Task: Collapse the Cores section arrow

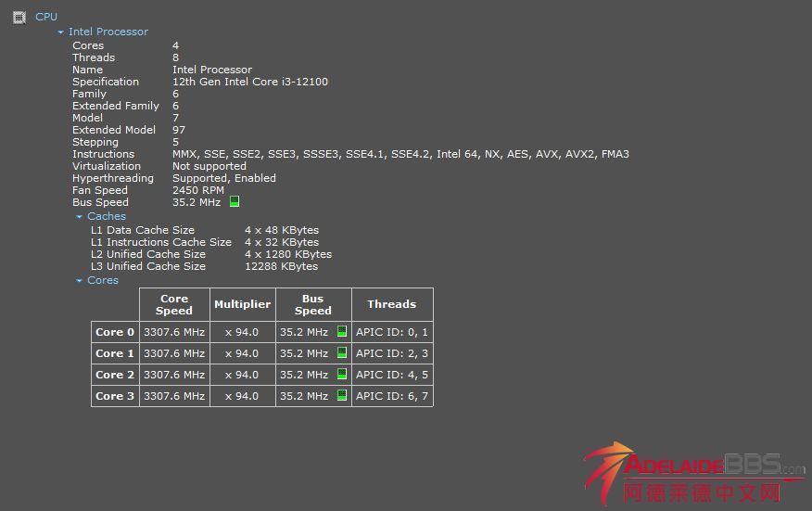Action: point(79,281)
